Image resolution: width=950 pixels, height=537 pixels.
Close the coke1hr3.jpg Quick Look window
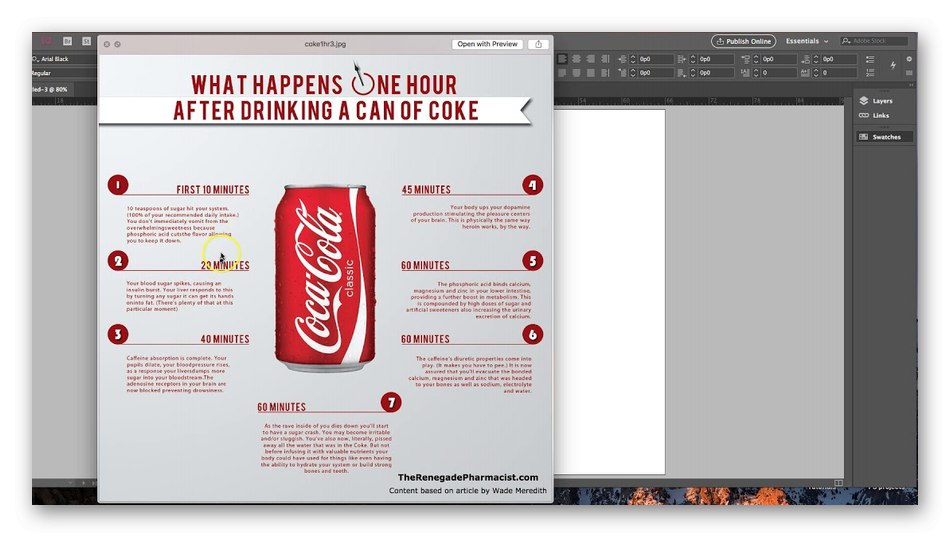107,44
